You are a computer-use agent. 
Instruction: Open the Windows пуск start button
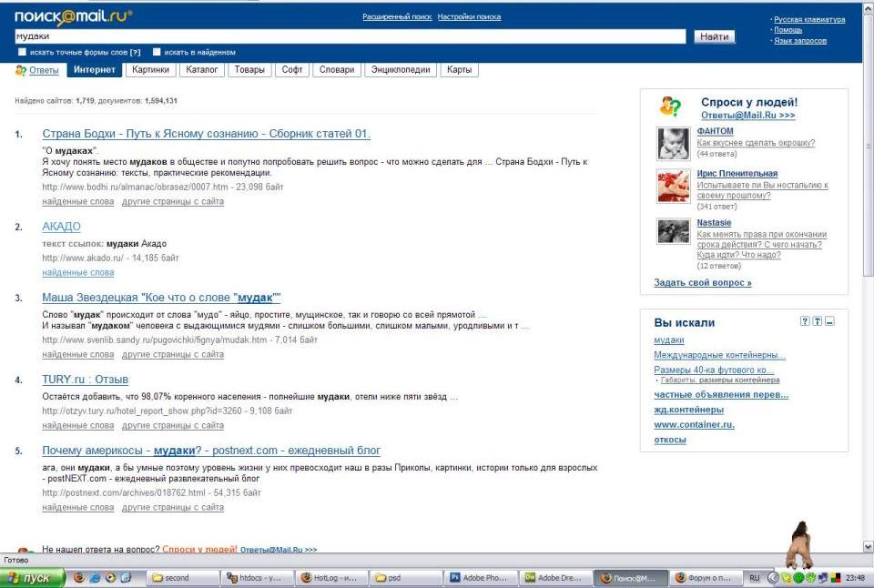pos(33,578)
